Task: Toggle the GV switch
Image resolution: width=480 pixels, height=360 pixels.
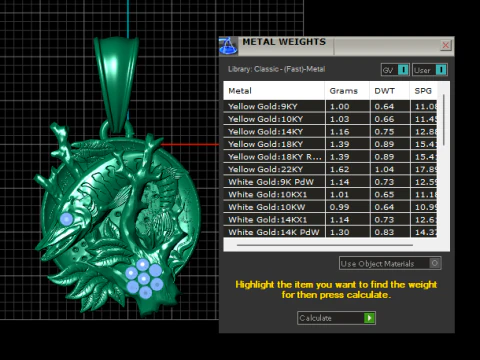Action: pyautogui.click(x=395, y=70)
